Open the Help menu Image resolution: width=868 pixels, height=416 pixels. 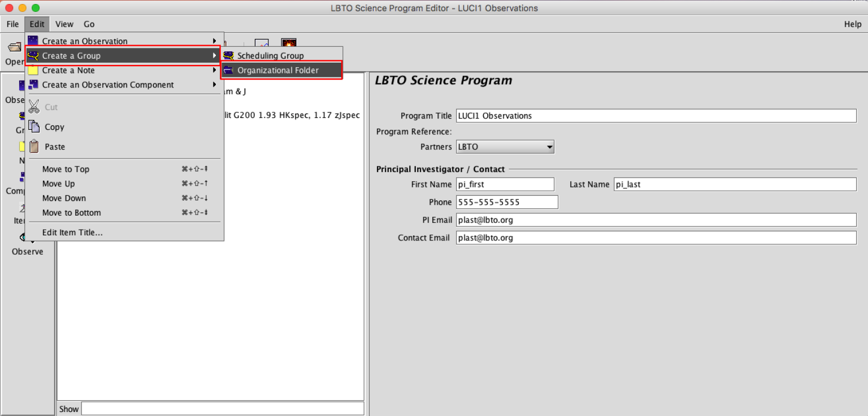coord(853,24)
